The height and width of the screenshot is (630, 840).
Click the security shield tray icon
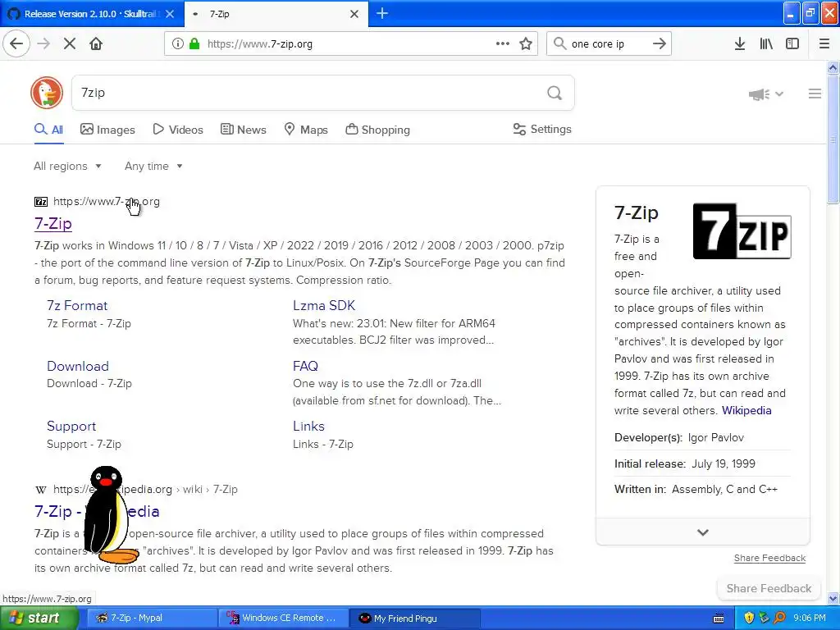pos(749,618)
